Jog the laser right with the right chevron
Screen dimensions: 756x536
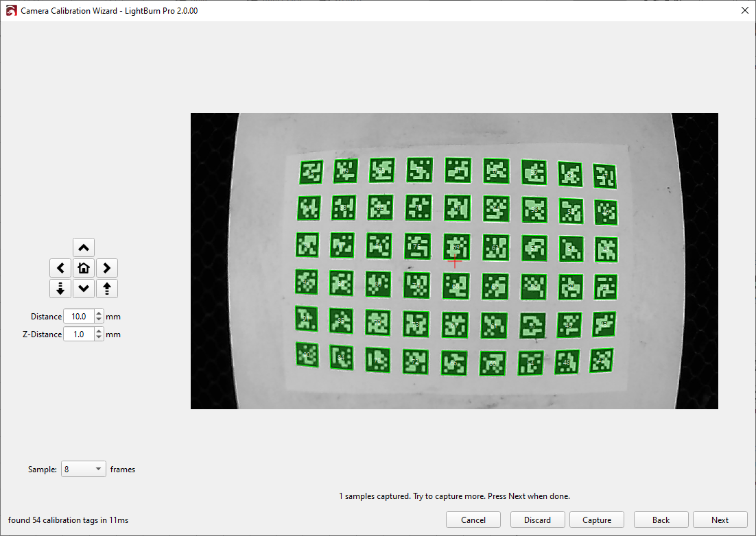107,268
